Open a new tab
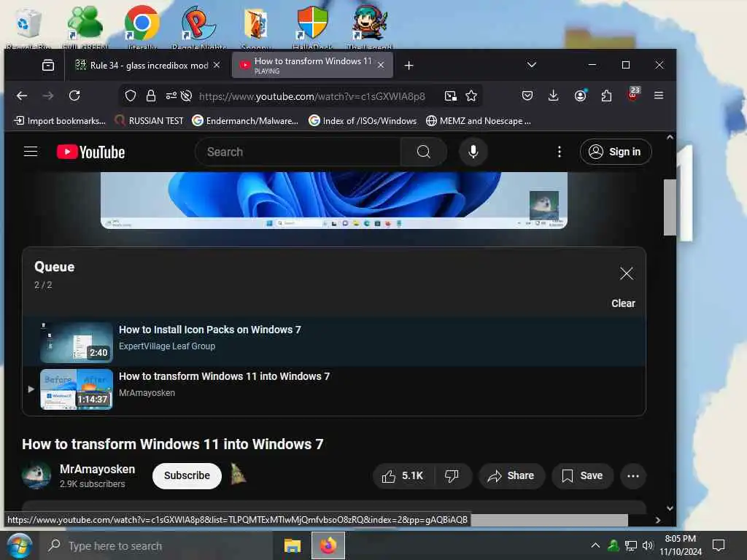 (x=409, y=65)
